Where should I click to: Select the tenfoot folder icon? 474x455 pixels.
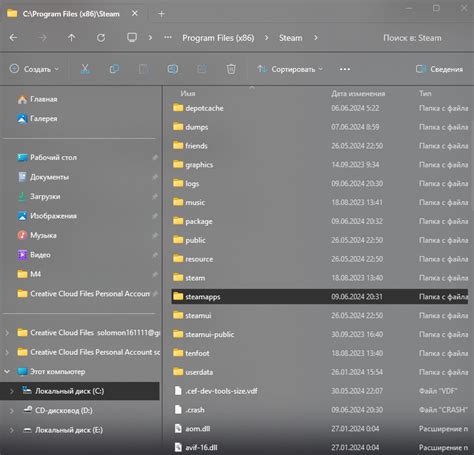click(178, 353)
